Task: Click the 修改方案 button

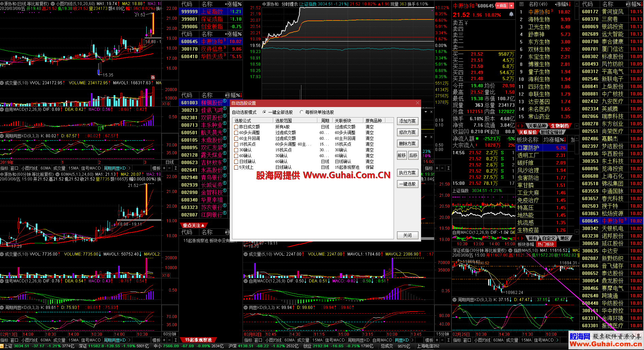Action: pos(408,132)
